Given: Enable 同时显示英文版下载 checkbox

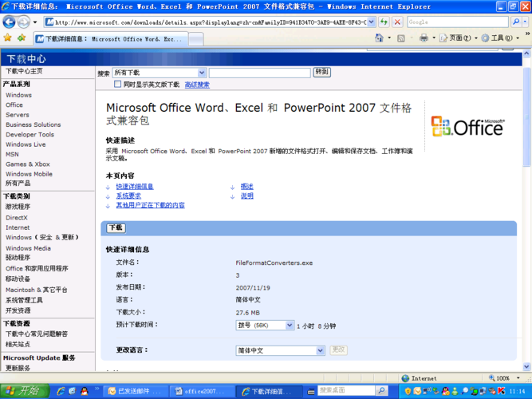Looking at the screenshot, I should 118,84.
